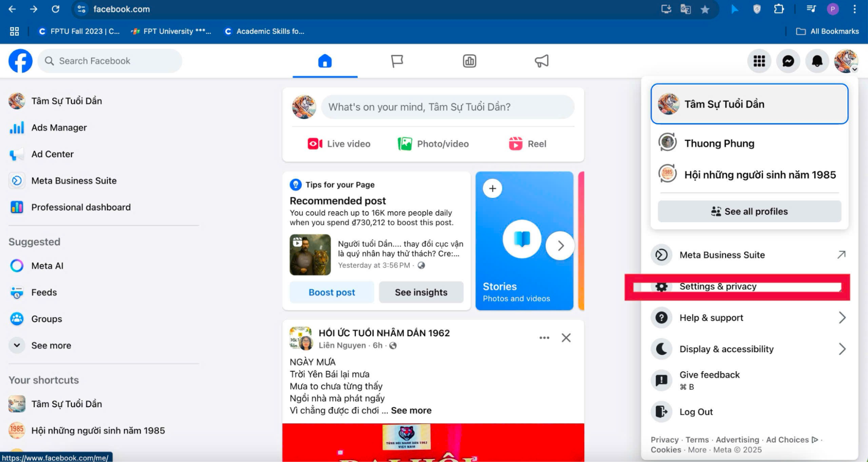Image resolution: width=868 pixels, height=462 pixels.
Task: Switch to Hội những người sinh năm 1985 profile
Action: tap(749, 175)
